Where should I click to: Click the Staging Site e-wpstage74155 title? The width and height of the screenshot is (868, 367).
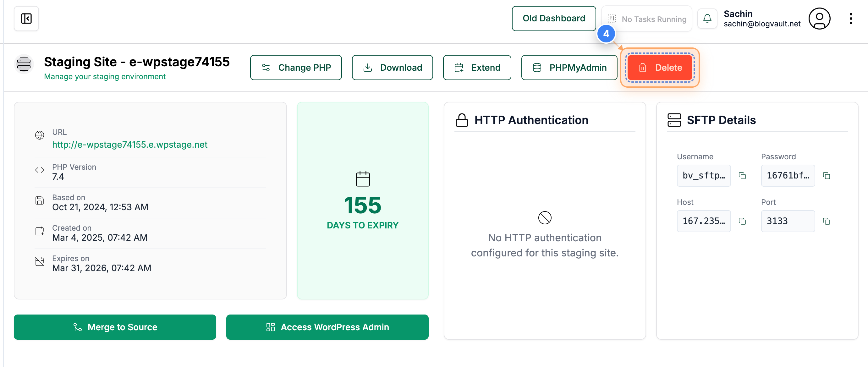pyautogui.click(x=137, y=62)
